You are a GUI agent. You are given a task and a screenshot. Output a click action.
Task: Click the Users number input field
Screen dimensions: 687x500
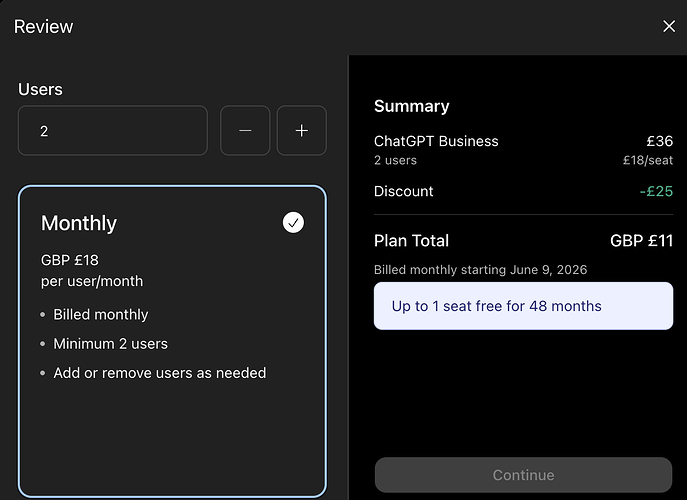[113, 131]
